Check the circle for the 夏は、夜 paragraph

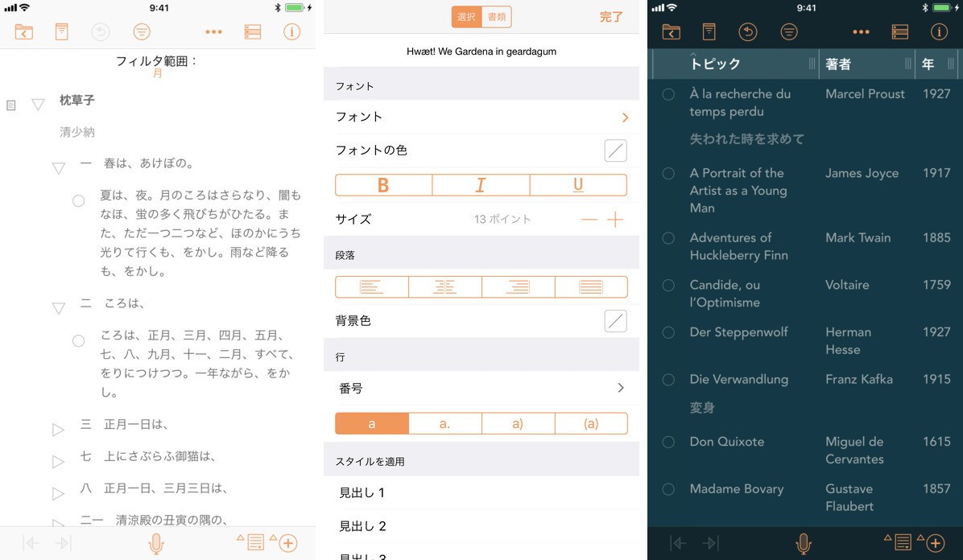(x=78, y=201)
